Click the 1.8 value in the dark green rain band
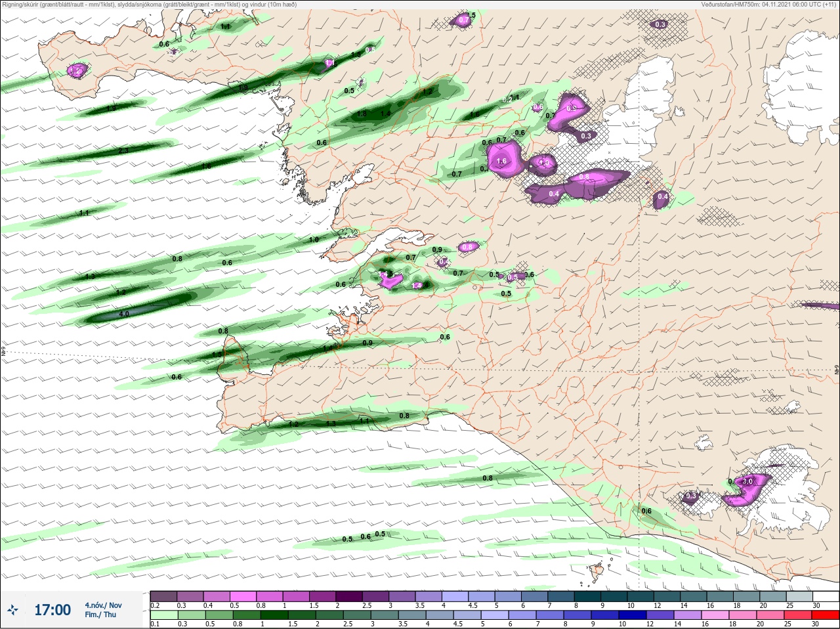Image resolution: width=840 pixels, height=629 pixels. click(362, 114)
